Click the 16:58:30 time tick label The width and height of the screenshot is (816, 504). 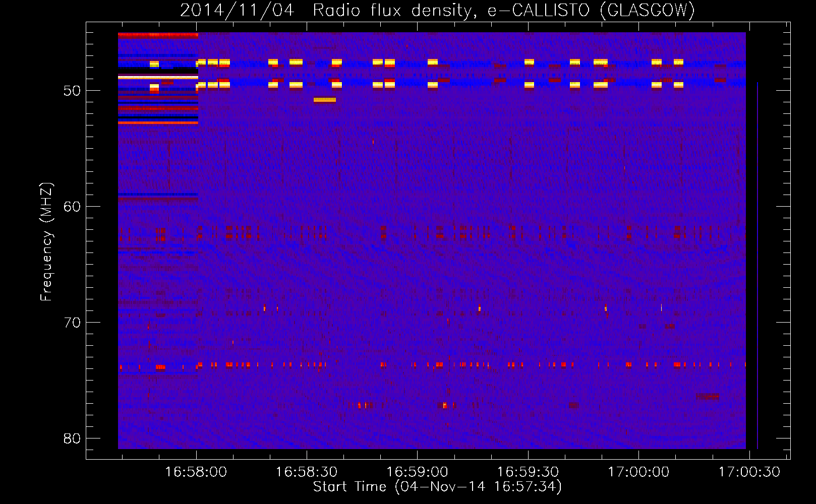pyautogui.click(x=307, y=472)
